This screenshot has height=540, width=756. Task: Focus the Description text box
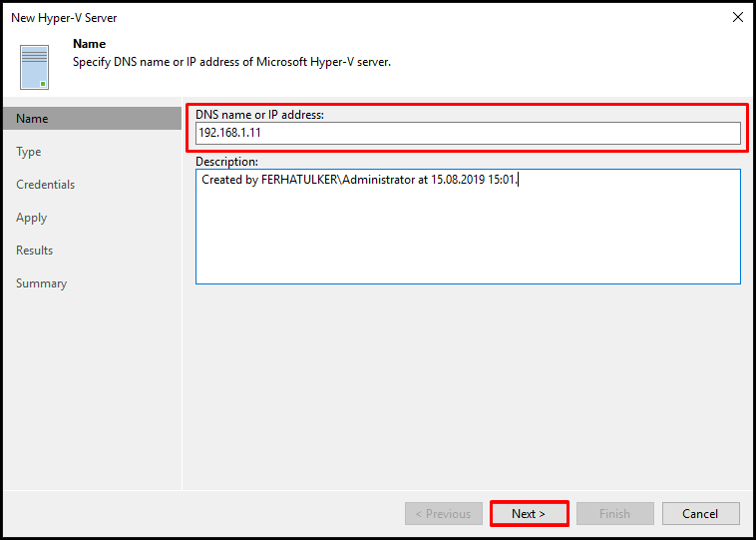click(468, 227)
